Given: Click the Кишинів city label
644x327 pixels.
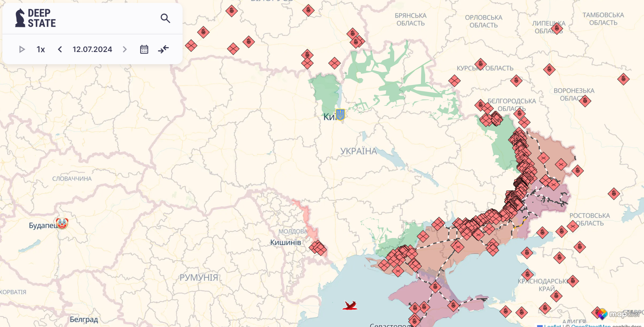Looking at the screenshot, I should tap(286, 242).
